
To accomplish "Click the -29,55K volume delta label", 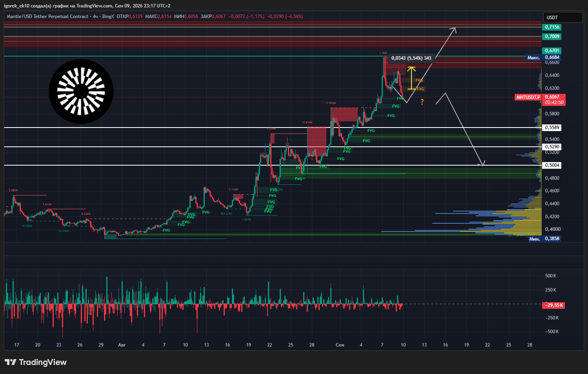I will [554, 305].
